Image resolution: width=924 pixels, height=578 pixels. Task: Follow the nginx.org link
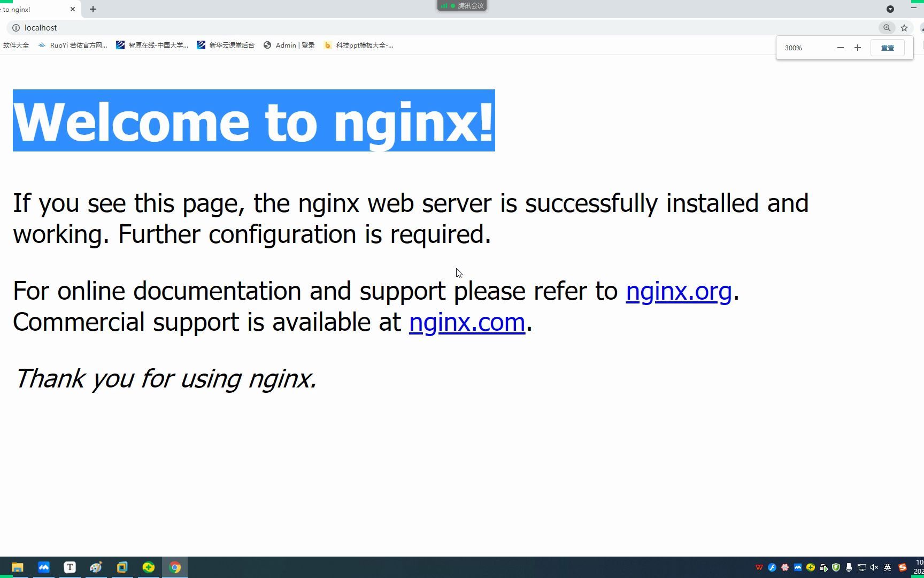[679, 291]
